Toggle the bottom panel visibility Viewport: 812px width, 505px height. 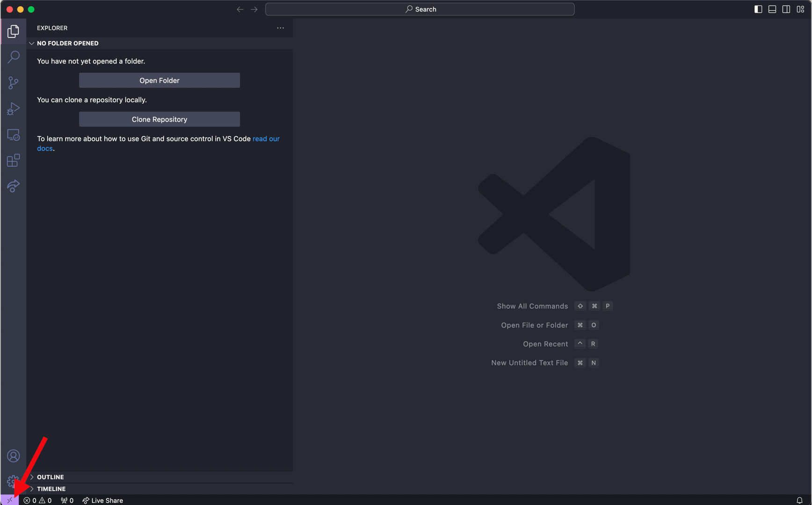point(772,9)
